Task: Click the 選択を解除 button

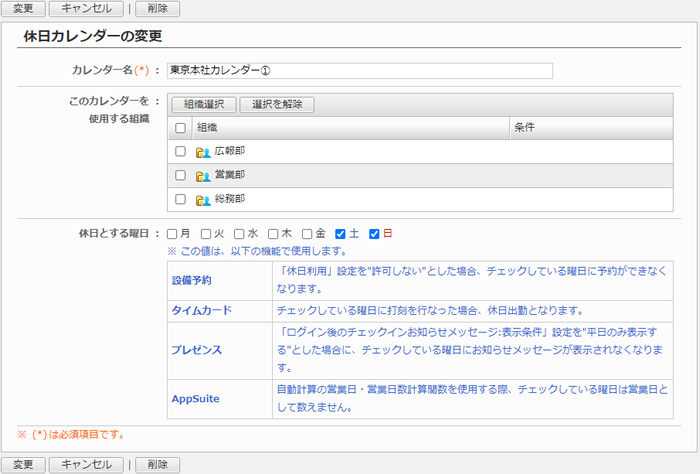Action: pos(276,104)
